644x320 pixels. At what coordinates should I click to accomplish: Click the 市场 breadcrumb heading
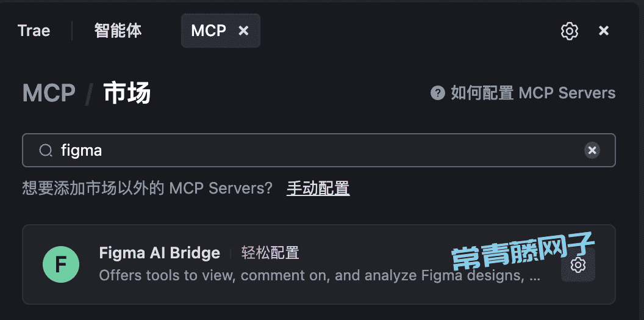(x=127, y=93)
